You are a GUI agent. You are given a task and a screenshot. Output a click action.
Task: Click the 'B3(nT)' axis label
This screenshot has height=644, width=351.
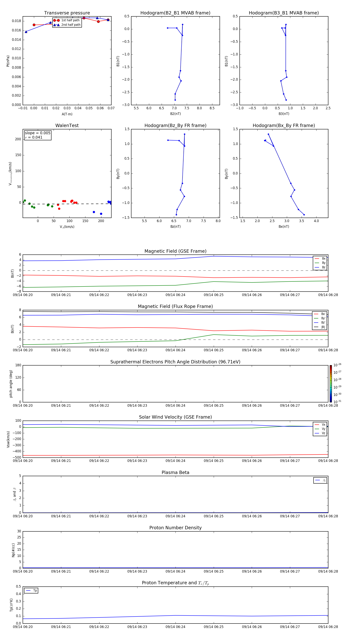click(x=284, y=114)
